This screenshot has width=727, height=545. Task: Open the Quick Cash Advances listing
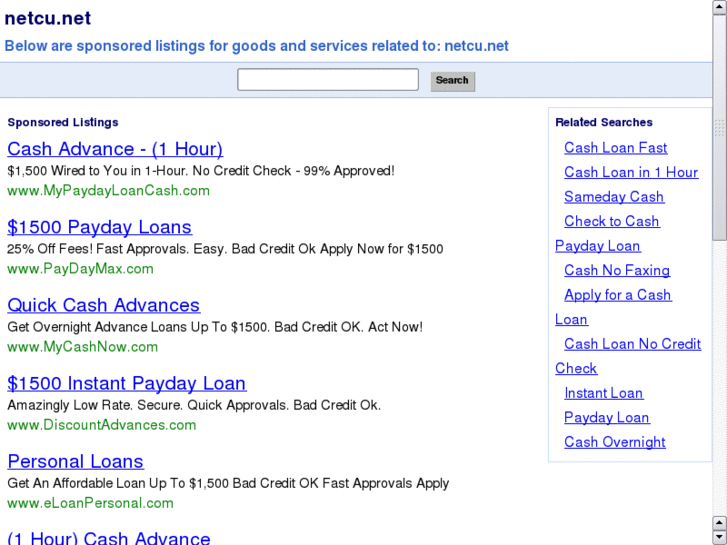pyautogui.click(x=103, y=305)
